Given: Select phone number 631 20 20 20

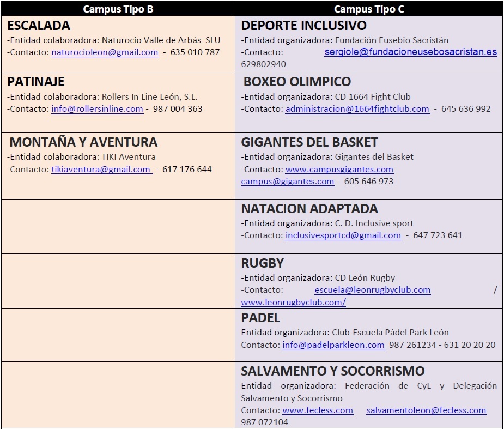Looking at the screenshot, I should pyautogui.click(x=470, y=345).
